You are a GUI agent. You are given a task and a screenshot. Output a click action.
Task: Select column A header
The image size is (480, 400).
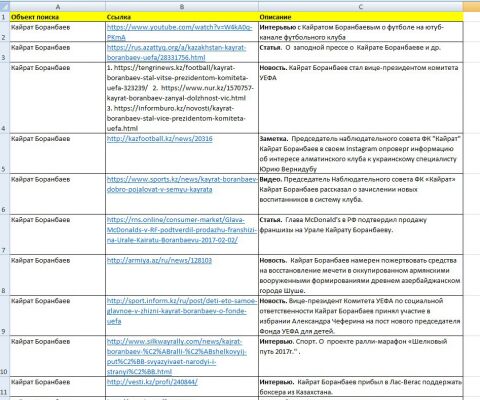point(58,7)
